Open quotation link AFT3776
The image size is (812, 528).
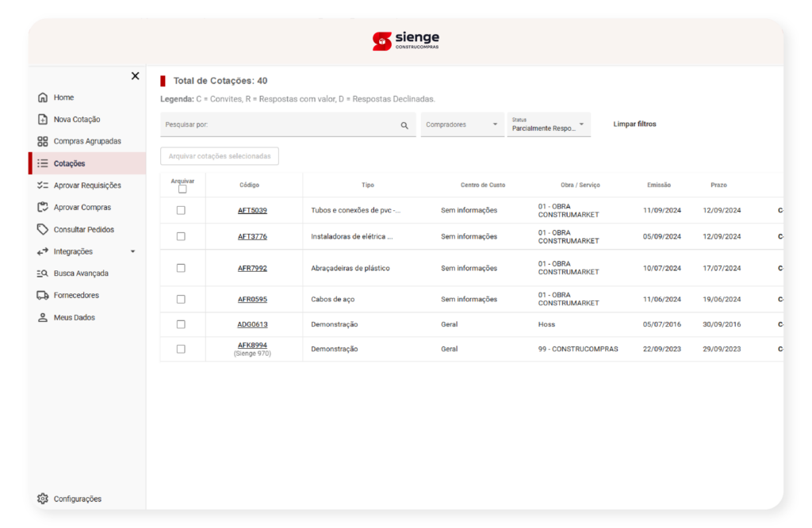[252, 236]
